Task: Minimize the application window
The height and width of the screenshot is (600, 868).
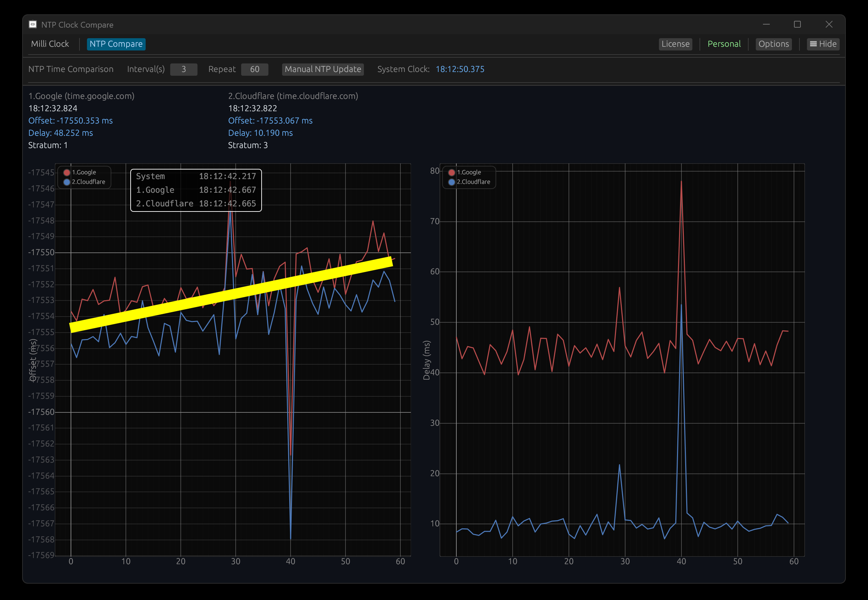Action: pyautogui.click(x=766, y=25)
